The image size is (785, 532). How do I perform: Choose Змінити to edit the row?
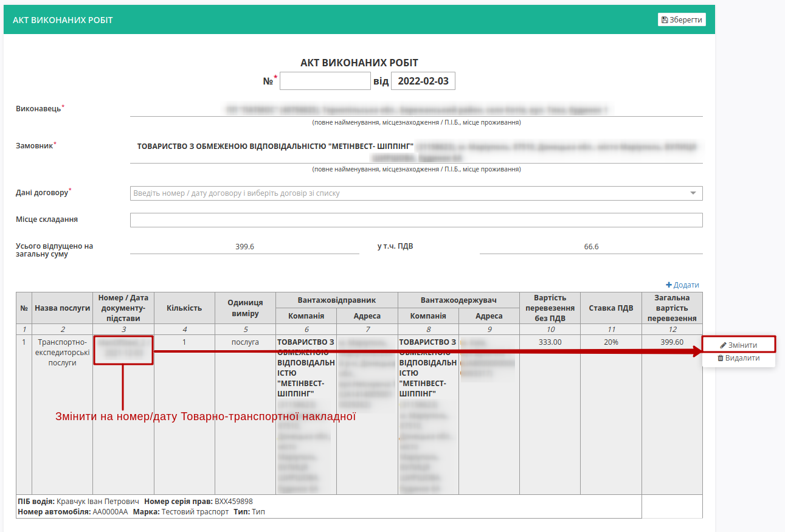pyautogui.click(x=739, y=345)
